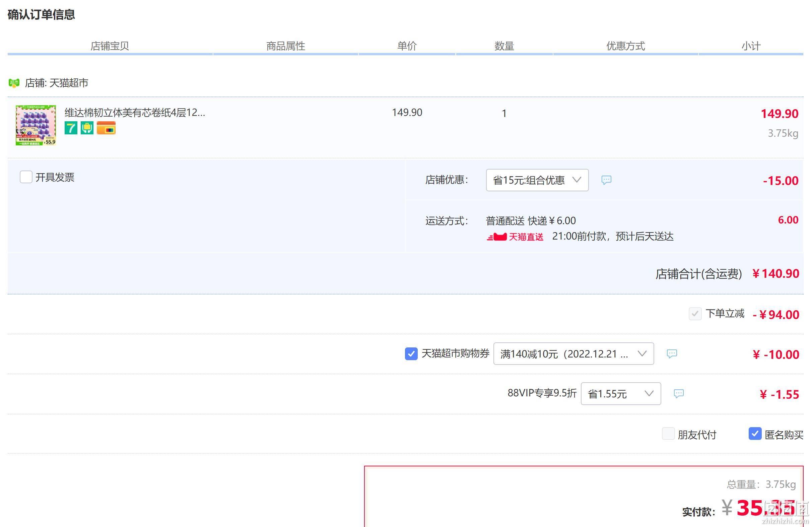Enable the 朋友代付 checkbox
Screen dimensions: 812x527
668,434
